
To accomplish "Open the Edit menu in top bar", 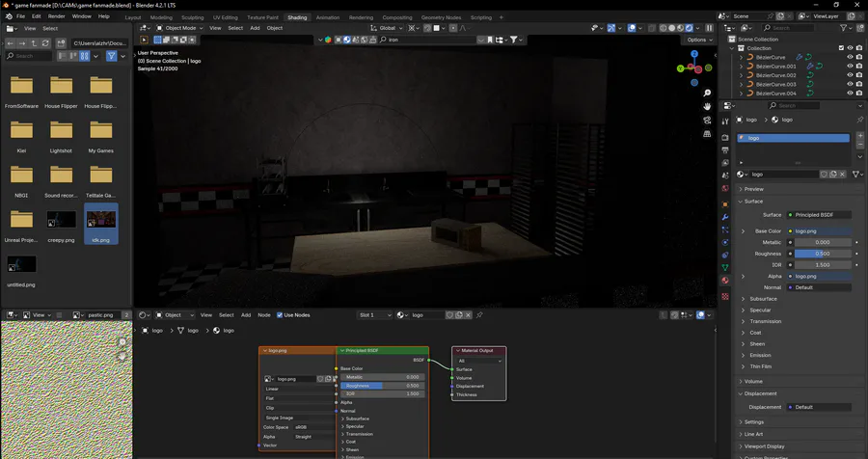I will click(x=36, y=16).
